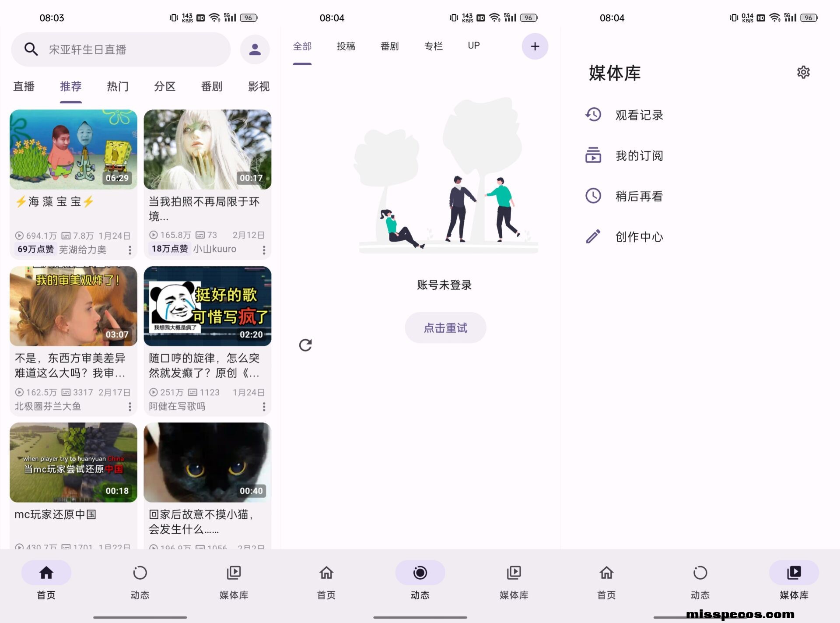The height and width of the screenshot is (623, 840).
Task: Click the 我的订阅 subscription icon
Action: pyautogui.click(x=593, y=155)
